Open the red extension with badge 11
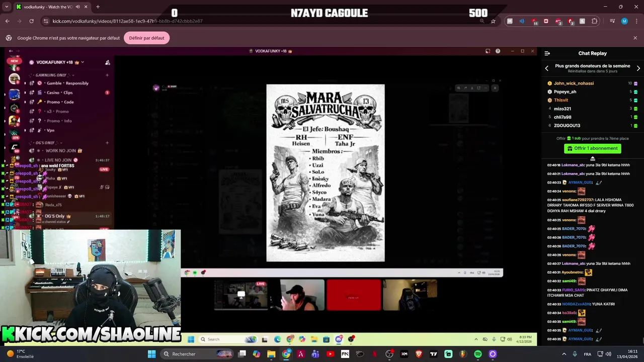This screenshot has width=644, height=362. tap(534, 21)
